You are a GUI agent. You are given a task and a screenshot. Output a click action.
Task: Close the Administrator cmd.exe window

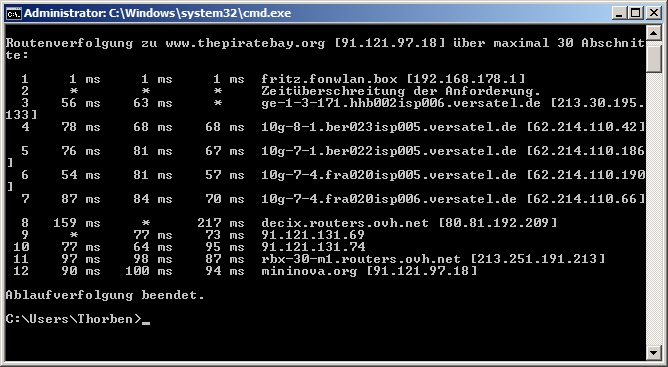(x=654, y=13)
